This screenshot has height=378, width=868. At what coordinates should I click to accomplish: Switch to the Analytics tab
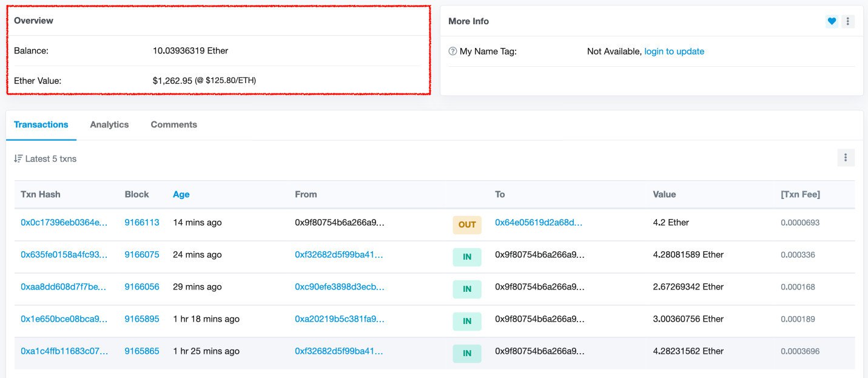tap(109, 124)
